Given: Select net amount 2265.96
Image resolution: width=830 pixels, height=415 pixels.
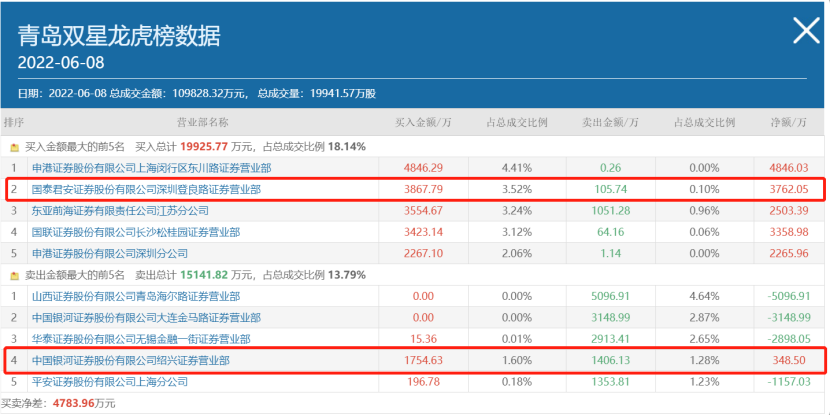Looking at the screenshot, I should (x=789, y=254).
